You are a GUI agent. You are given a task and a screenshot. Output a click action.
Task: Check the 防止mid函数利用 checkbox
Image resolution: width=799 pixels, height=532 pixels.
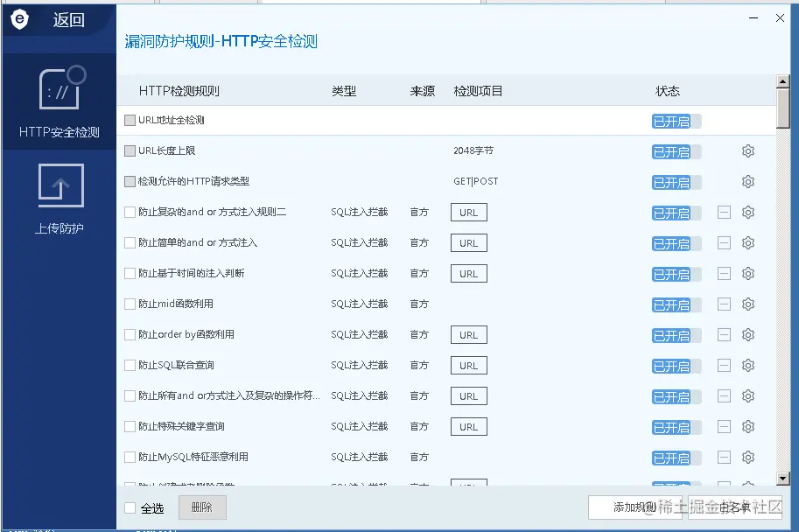coord(130,304)
